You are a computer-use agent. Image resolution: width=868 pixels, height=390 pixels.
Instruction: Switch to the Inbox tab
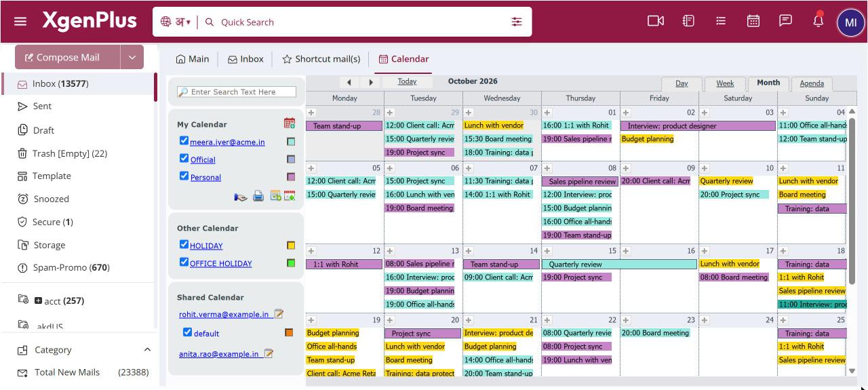coord(245,59)
